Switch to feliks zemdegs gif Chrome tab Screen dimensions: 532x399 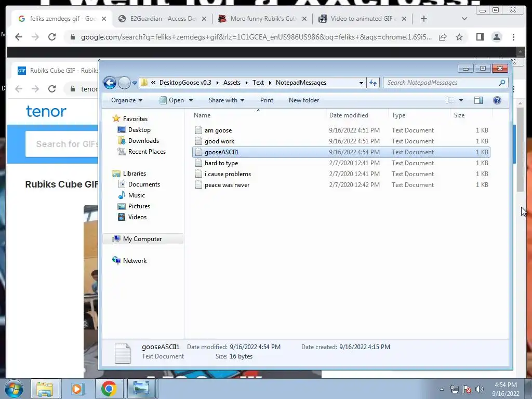point(61,19)
